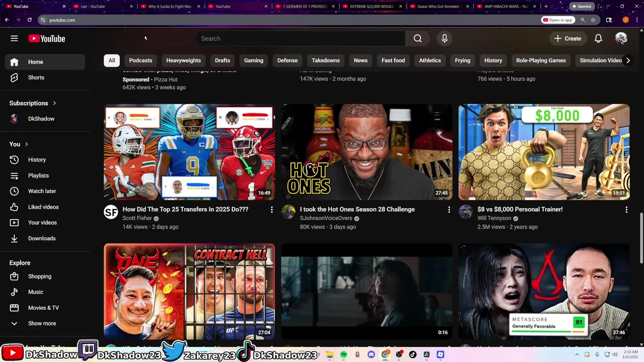Open the Pizza Hut sponsor link
Image resolution: width=644 pixels, height=362 pixels.
coord(166,79)
